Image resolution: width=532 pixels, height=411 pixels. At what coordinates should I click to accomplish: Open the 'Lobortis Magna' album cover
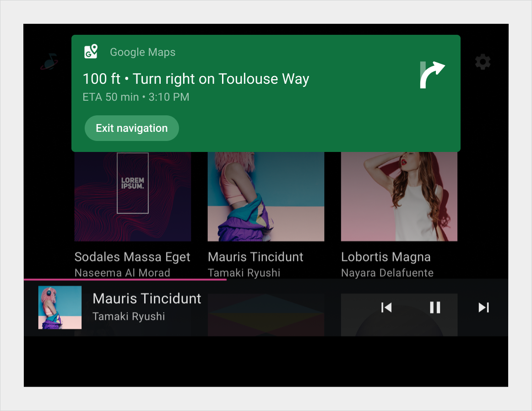(x=398, y=197)
